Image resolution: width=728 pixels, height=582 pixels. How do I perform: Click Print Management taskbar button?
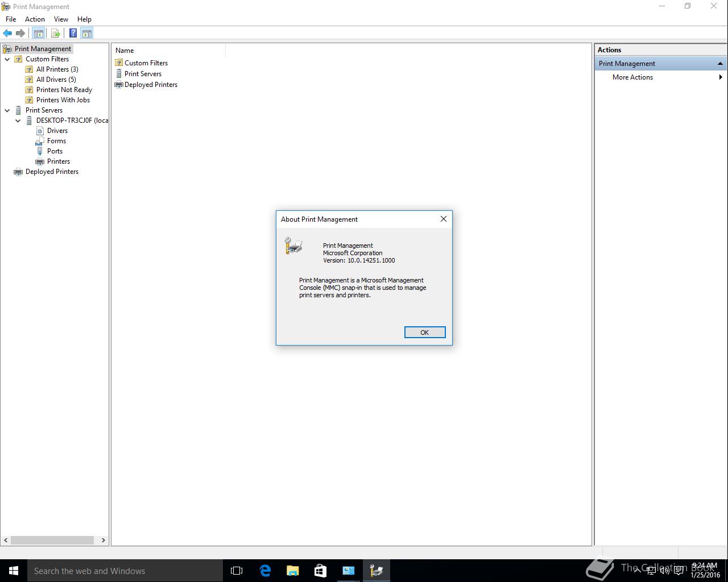[376, 571]
